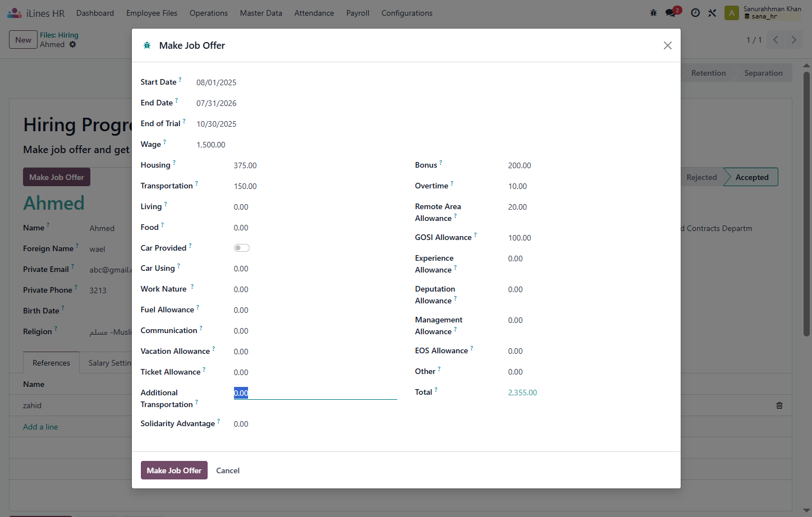812x517 pixels.
Task: Click the Start Date field 08/01/2025
Action: point(216,82)
